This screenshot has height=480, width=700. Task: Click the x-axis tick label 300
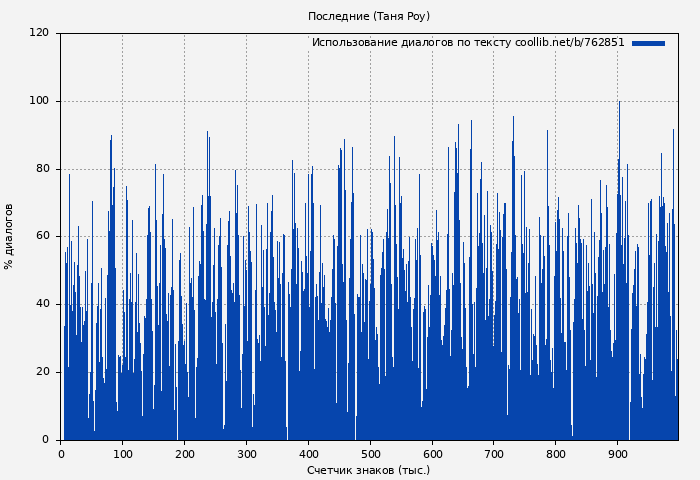click(x=246, y=454)
